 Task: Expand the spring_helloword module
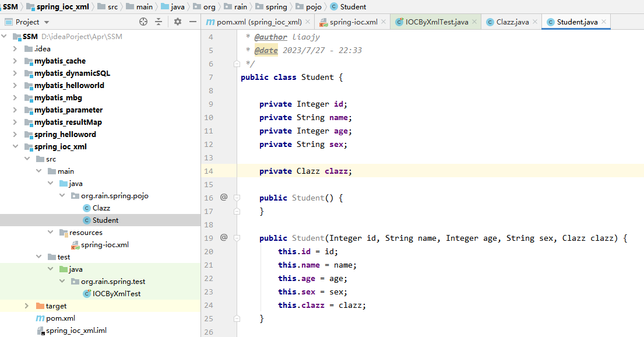(x=15, y=134)
